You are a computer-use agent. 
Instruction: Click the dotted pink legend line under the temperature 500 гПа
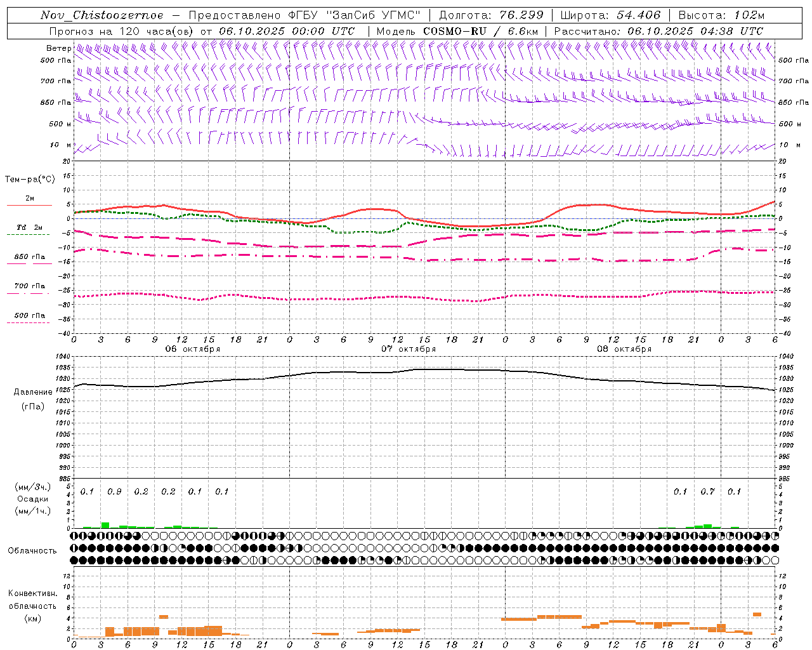pos(28,323)
